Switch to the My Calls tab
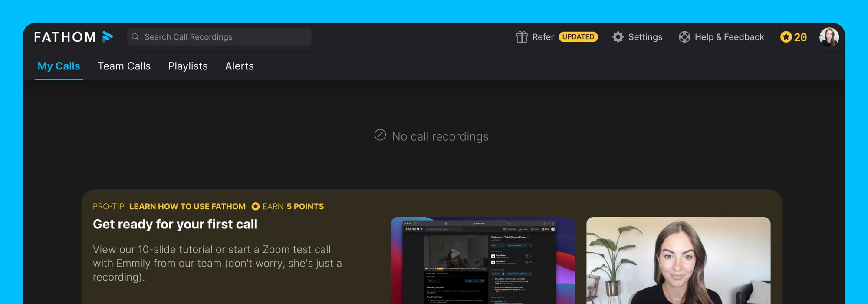Viewport: 868px width, 304px height. (x=59, y=66)
